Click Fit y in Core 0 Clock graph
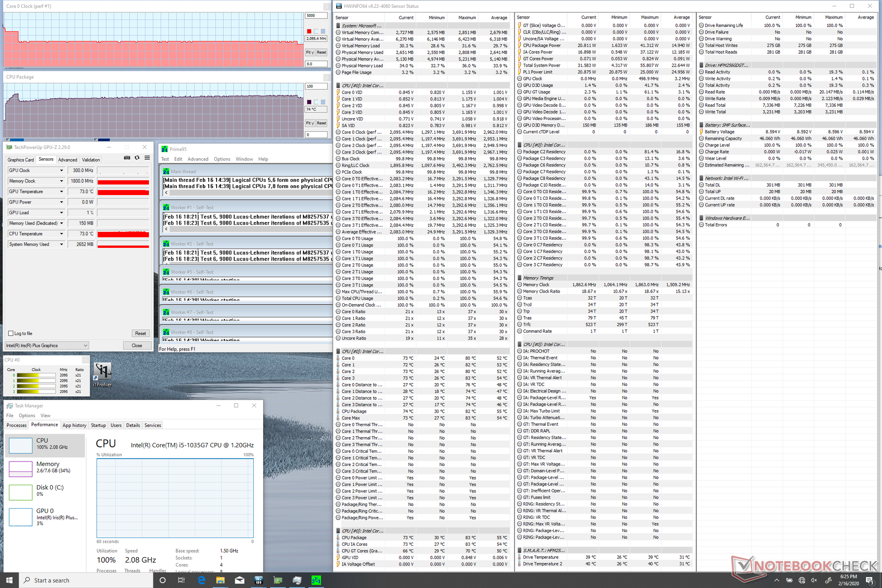Viewport: 882px width, 588px height. coord(310,52)
